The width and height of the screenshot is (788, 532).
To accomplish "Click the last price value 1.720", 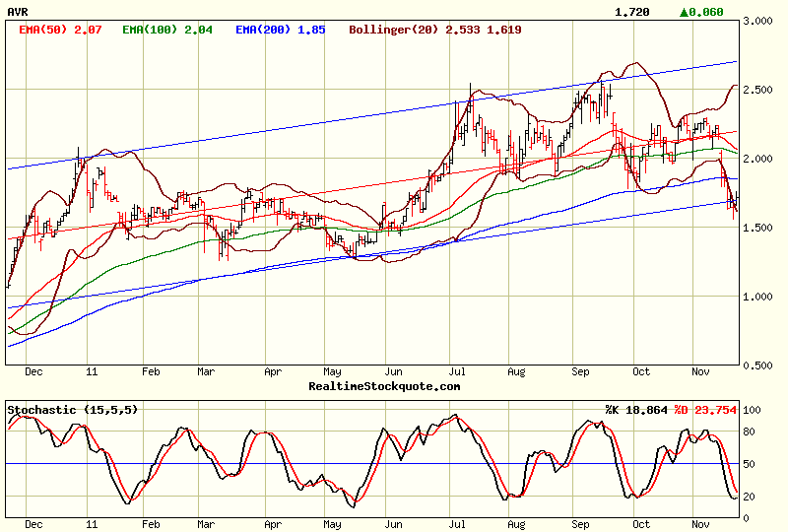I will click(x=630, y=12).
